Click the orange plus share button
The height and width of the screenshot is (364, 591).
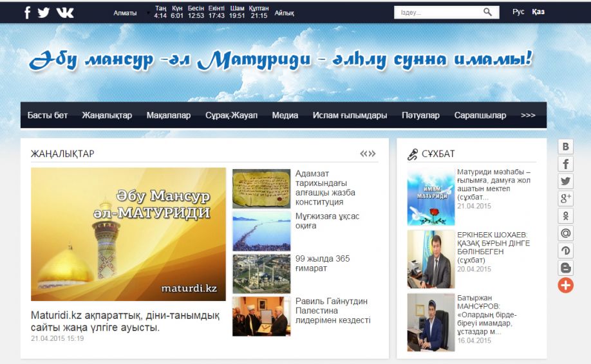pyautogui.click(x=565, y=286)
